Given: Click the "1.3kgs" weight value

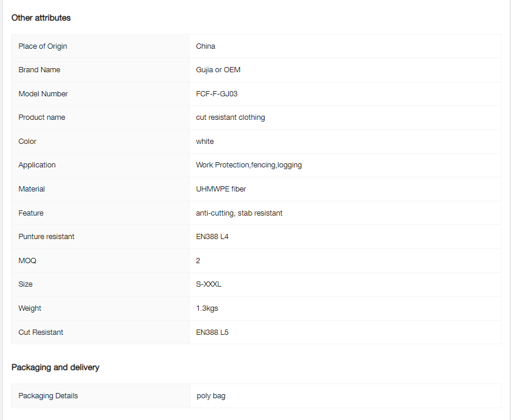Looking at the screenshot, I should tap(207, 308).
